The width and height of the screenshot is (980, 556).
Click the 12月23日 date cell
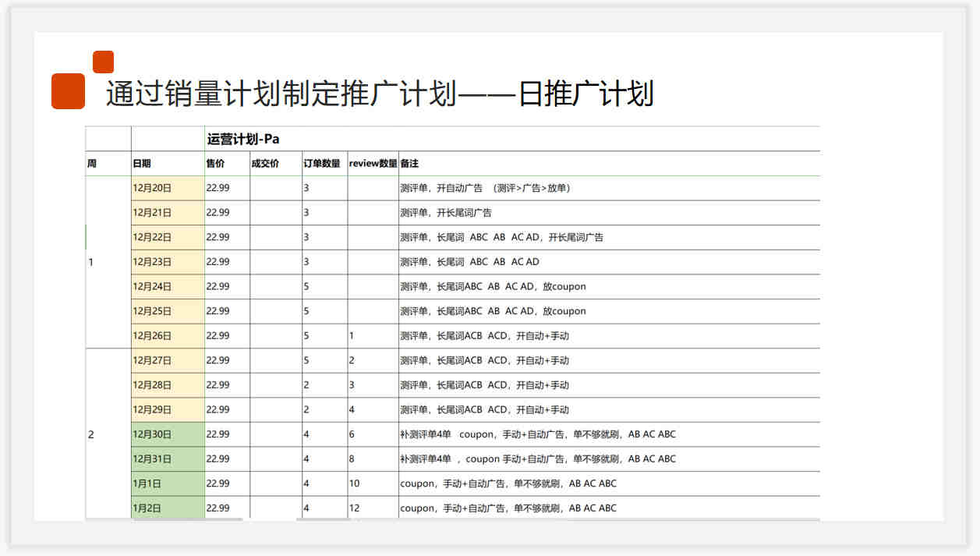pyautogui.click(x=168, y=262)
